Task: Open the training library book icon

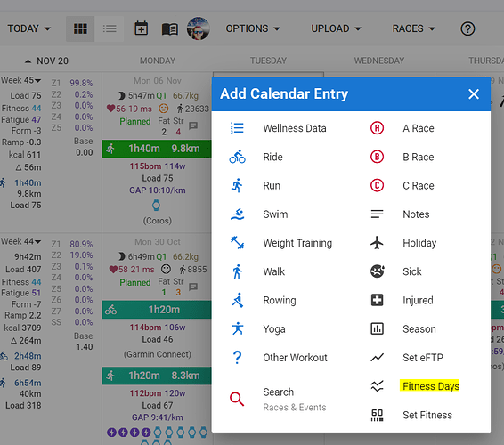Action: pos(170,28)
